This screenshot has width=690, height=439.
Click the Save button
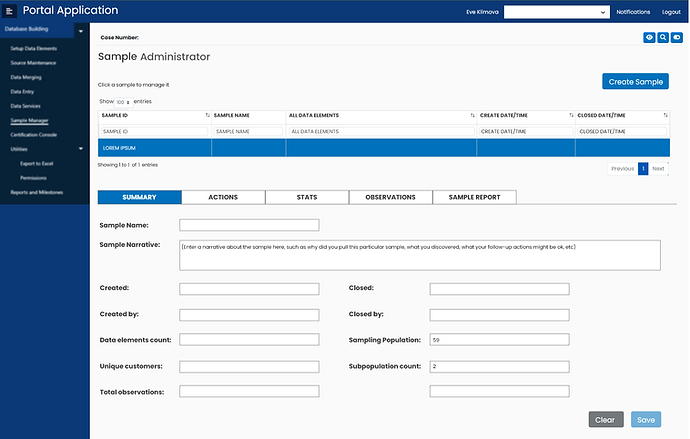point(646,420)
